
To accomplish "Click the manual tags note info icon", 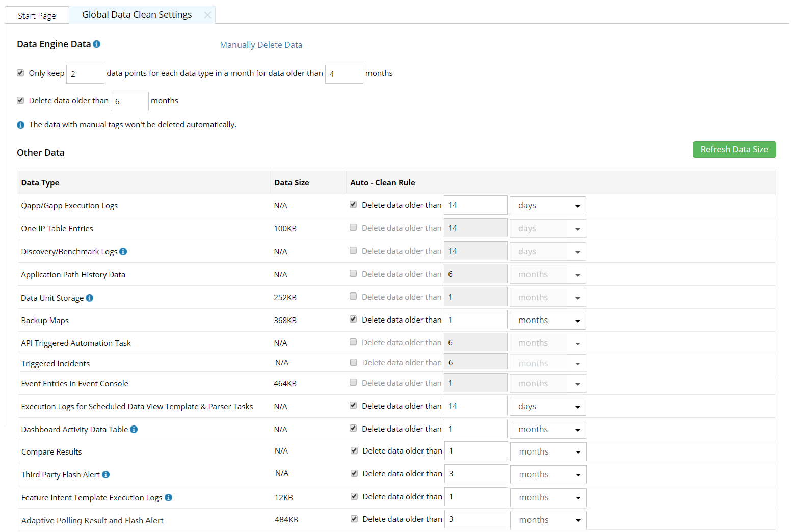I will [20, 124].
